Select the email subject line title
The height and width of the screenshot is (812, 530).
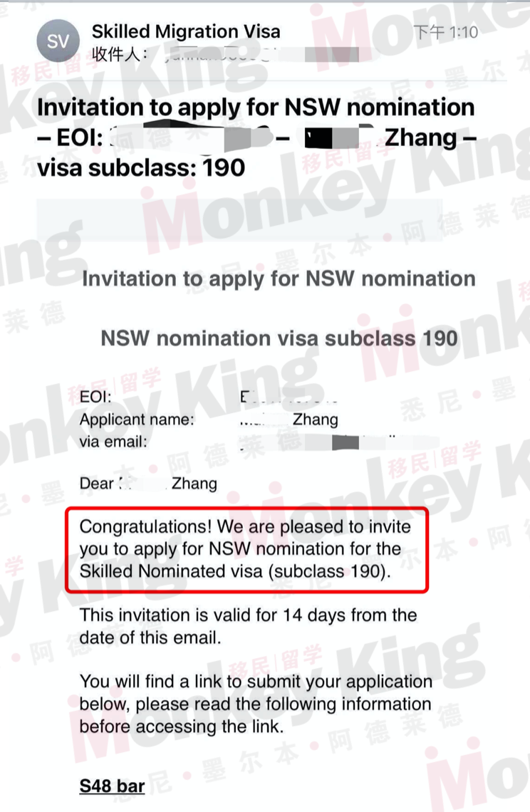256,137
